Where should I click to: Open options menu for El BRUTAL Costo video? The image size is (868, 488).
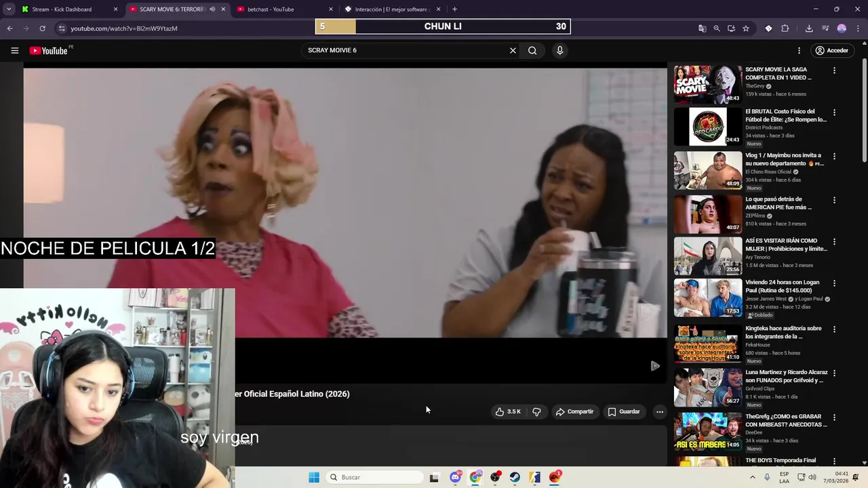coord(834,113)
